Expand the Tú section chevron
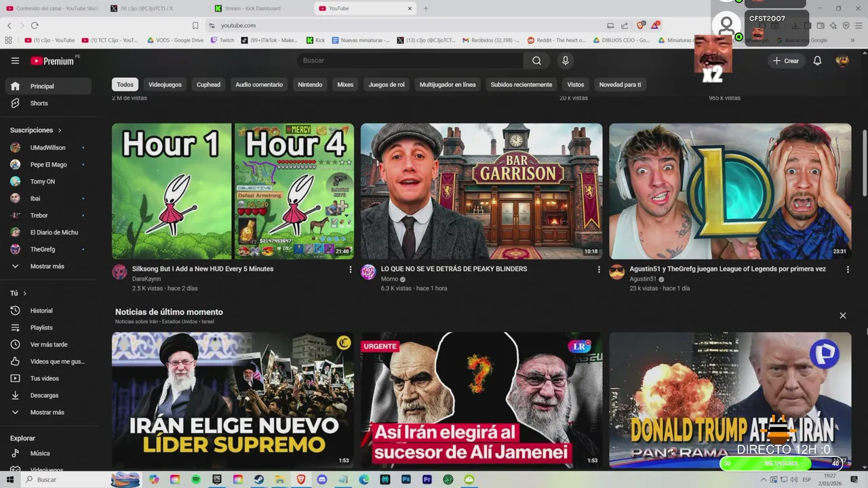Image resolution: width=868 pixels, height=488 pixels. click(x=24, y=293)
